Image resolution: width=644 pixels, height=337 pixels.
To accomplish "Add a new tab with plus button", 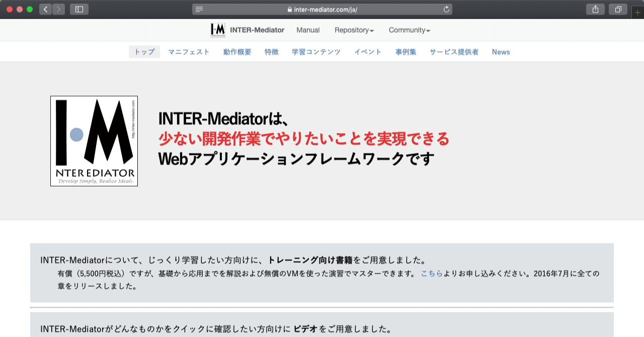I will click(638, 13).
